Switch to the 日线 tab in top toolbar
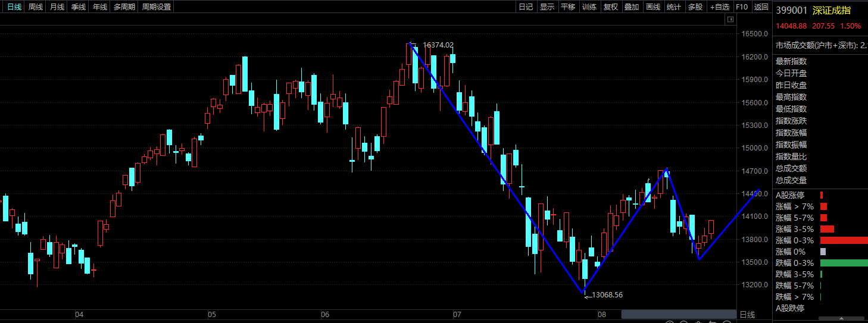Image resolution: width=868 pixels, height=323 pixels. point(14,7)
